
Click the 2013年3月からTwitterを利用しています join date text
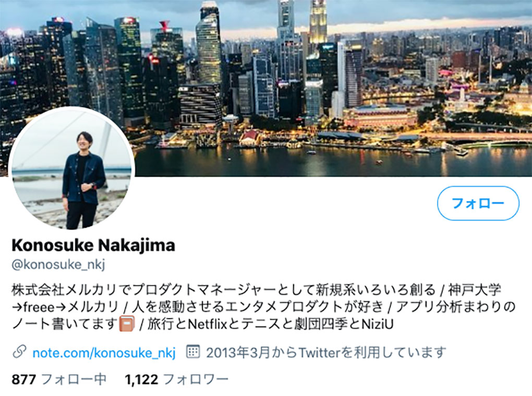326,353
